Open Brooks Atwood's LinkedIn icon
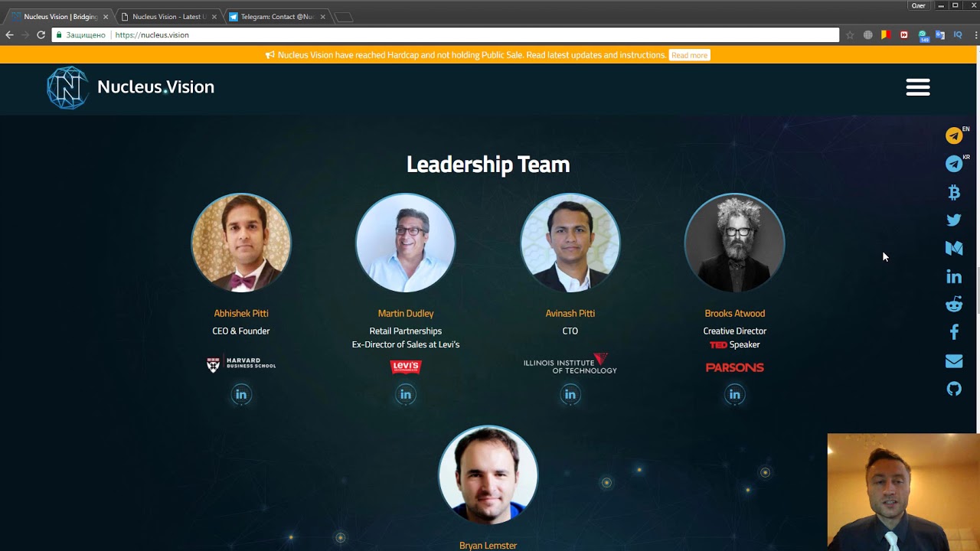980x551 pixels. (x=735, y=395)
